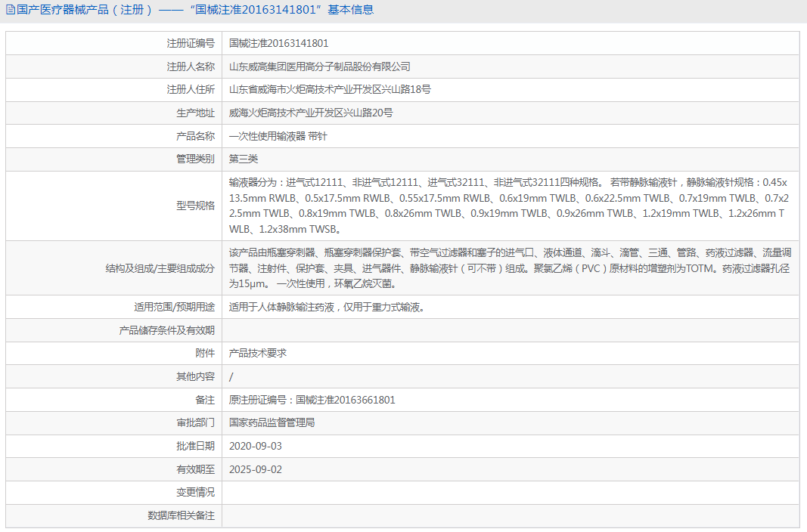Select registration number value 国械注准20163141801

278,43
